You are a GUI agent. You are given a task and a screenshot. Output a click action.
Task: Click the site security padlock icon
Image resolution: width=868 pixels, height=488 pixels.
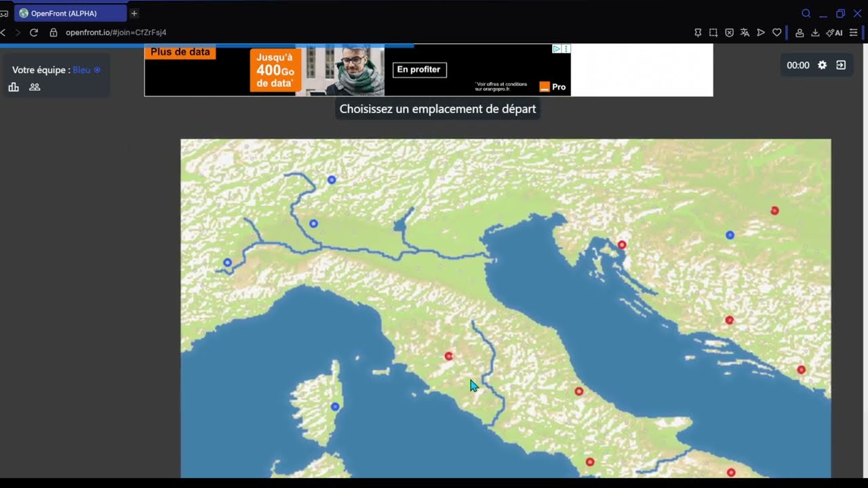(x=54, y=33)
